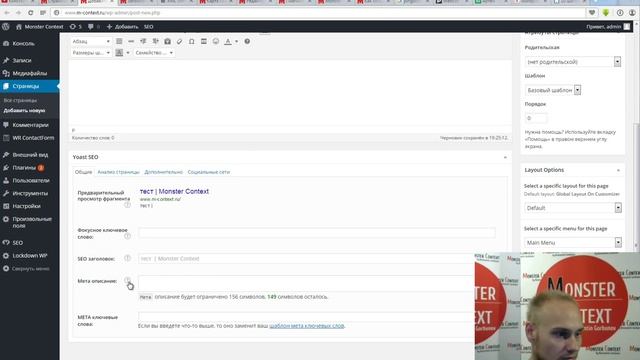This screenshot has width=640, height=360.
Task: Click help icon beside snippet preview label
Action: click(x=127, y=205)
